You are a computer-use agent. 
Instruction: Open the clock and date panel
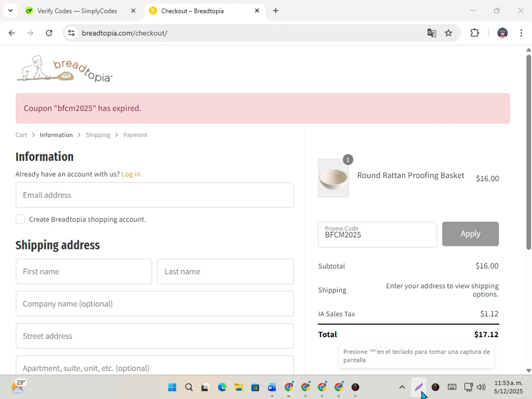[x=509, y=387]
